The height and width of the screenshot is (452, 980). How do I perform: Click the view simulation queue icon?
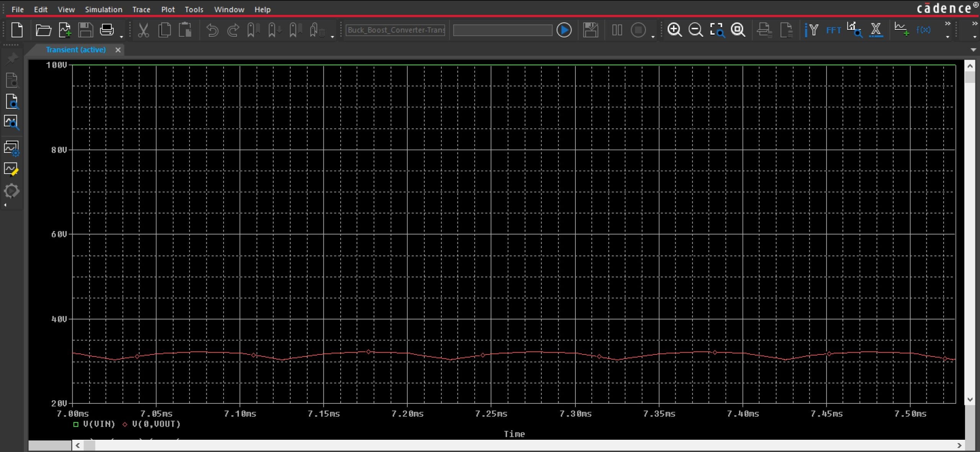tap(11, 123)
